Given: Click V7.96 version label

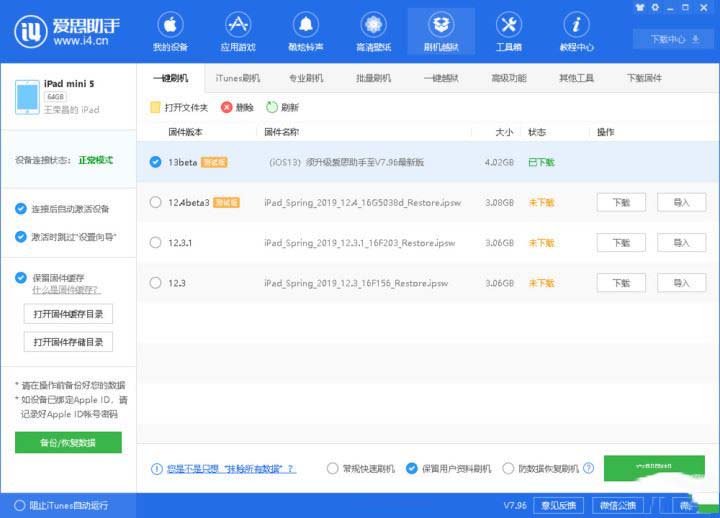Looking at the screenshot, I should pos(515,506).
